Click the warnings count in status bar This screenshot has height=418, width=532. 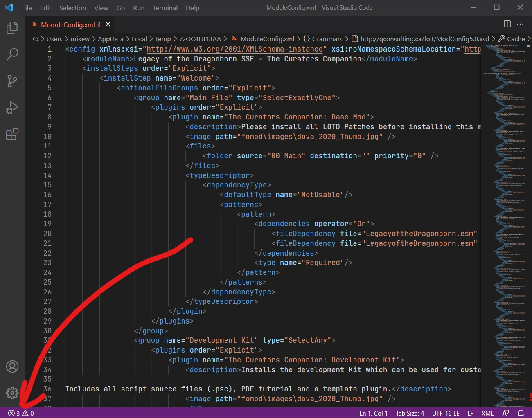click(28, 413)
